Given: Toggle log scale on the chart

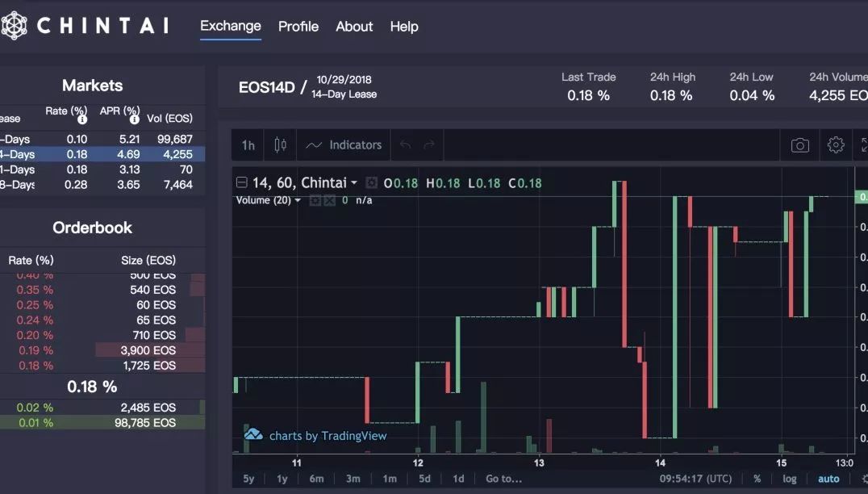Looking at the screenshot, I should pos(788,478).
